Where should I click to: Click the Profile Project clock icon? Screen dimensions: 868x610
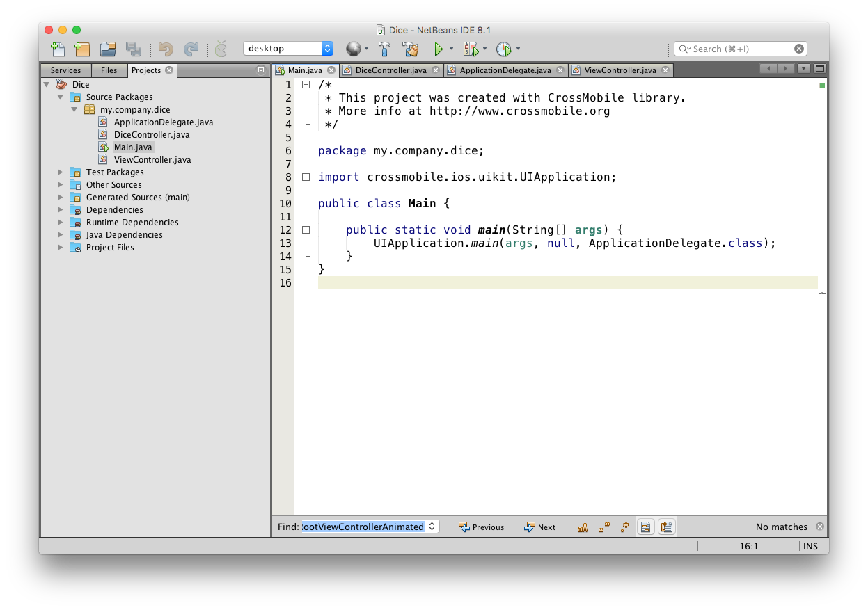click(x=504, y=49)
